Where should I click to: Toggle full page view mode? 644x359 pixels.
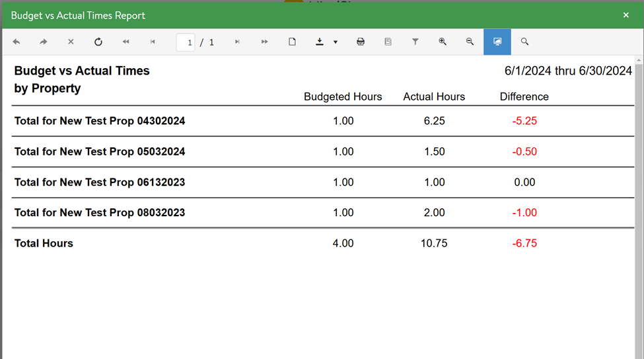497,42
